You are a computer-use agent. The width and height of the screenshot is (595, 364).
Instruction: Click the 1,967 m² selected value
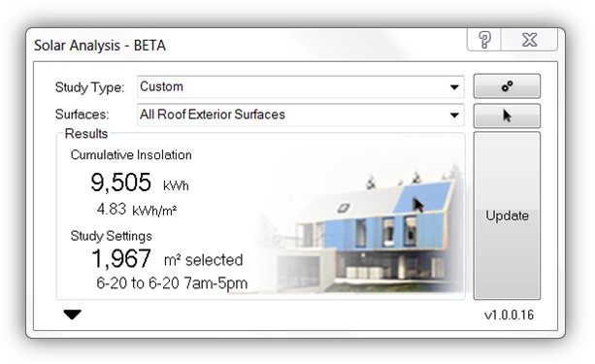(167, 259)
